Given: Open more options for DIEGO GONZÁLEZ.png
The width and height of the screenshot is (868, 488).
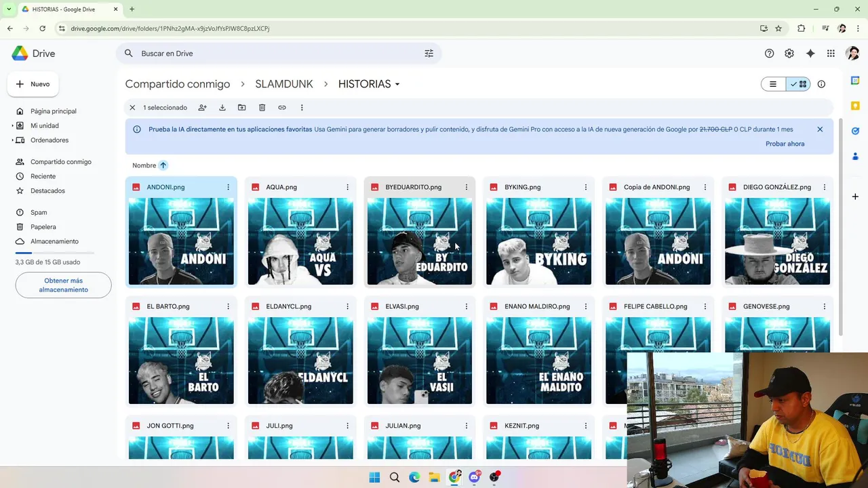Looking at the screenshot, I should pyautogui.click(x=824, y=187).
